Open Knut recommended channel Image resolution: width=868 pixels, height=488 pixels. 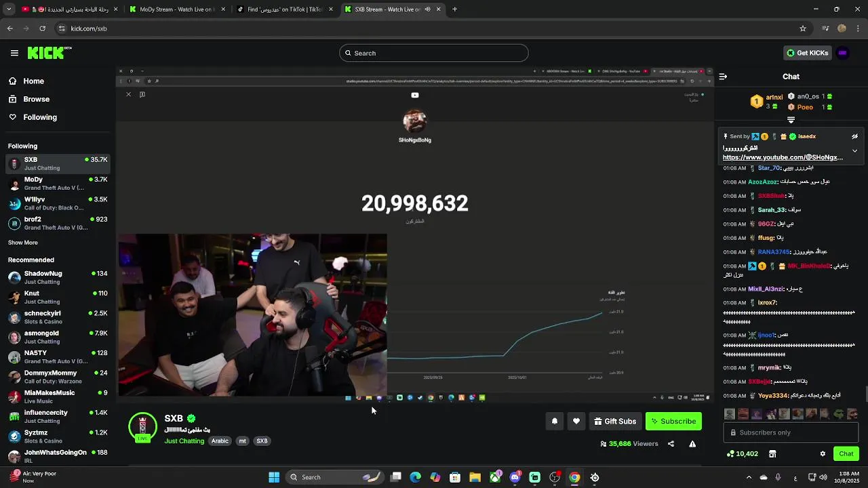58,297
